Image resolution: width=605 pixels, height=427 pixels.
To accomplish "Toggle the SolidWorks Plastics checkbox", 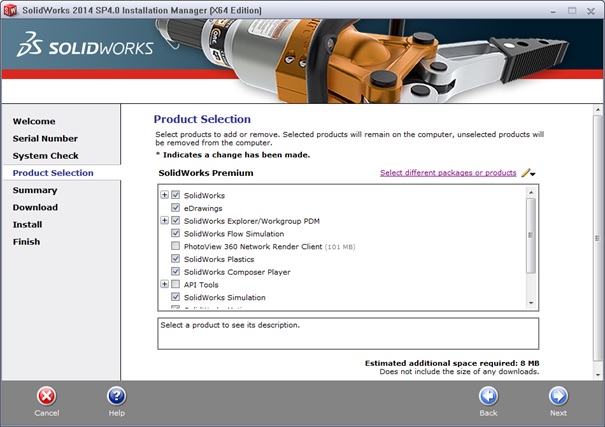I will (176, 259).
